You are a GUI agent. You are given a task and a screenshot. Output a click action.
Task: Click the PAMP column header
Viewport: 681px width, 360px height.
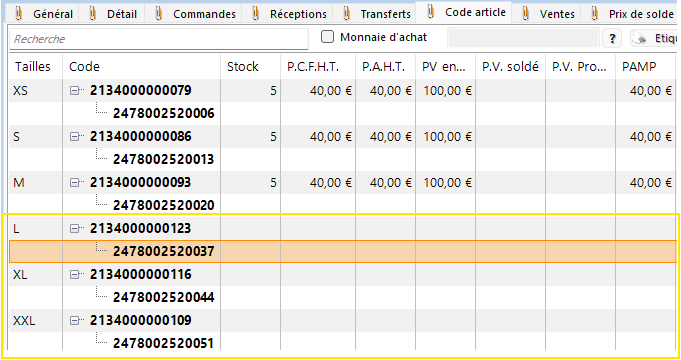tap(646, 66)
